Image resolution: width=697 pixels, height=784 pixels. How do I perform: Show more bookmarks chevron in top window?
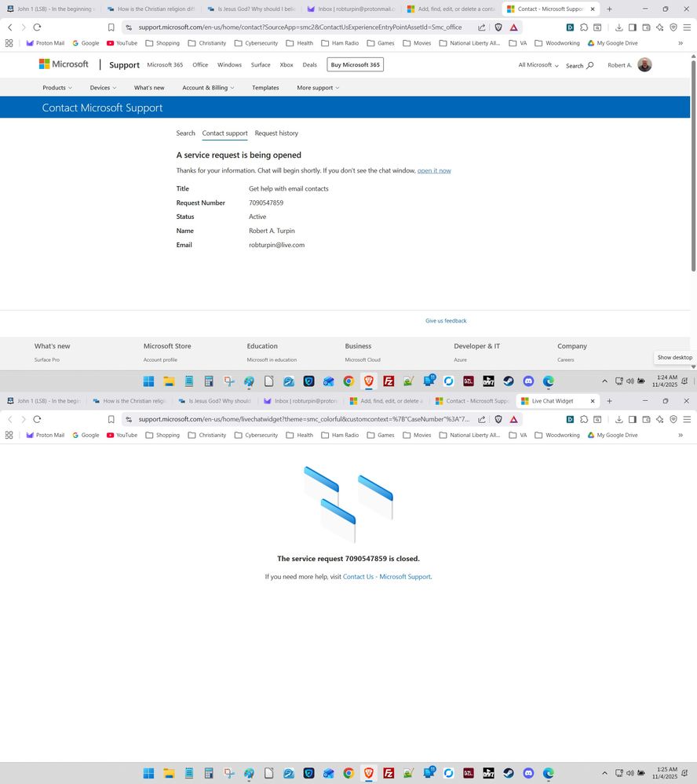[x=681, y=43]
